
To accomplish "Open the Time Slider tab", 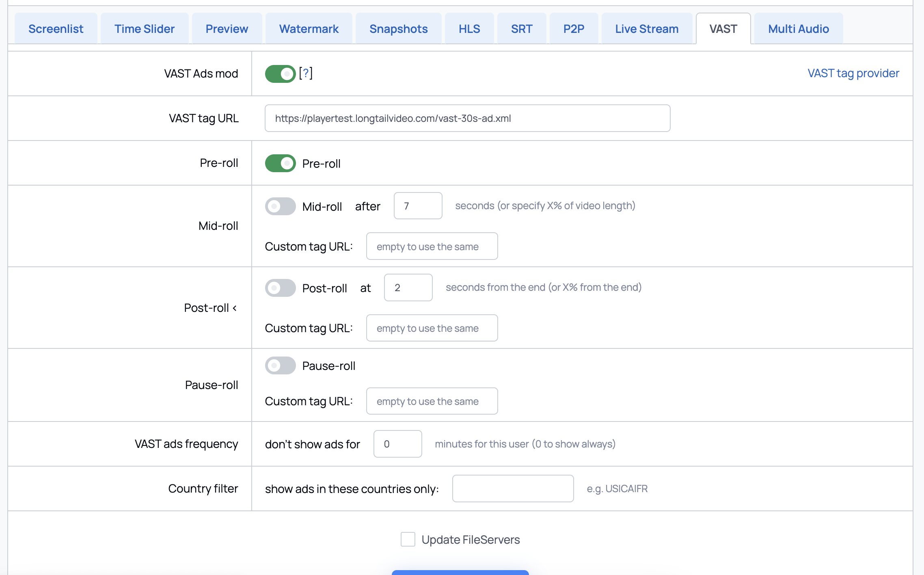I will click(x=144, y=29).
